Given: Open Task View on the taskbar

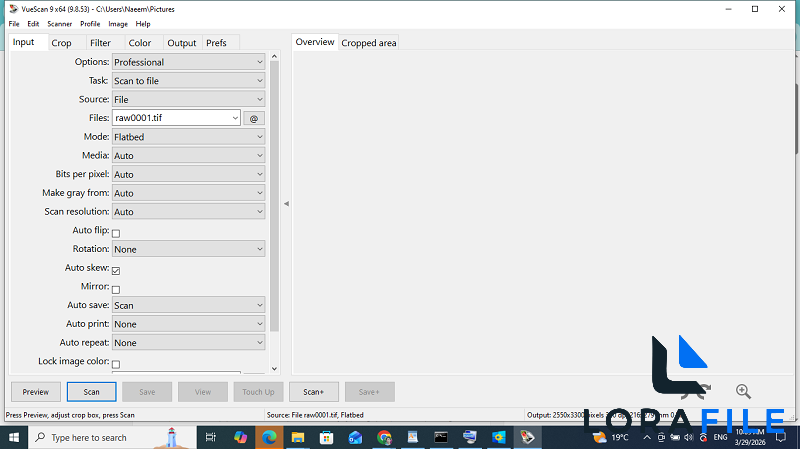Looking at the screenshot, I should coord(210,437).
